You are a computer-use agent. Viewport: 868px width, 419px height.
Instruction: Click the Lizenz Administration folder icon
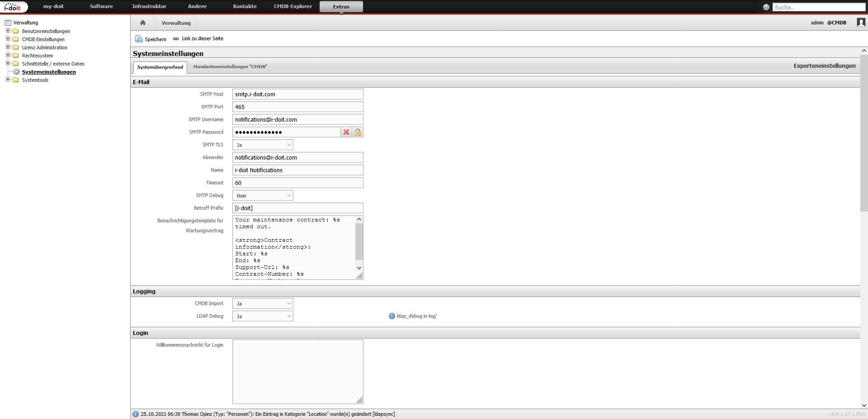point(16,47)
